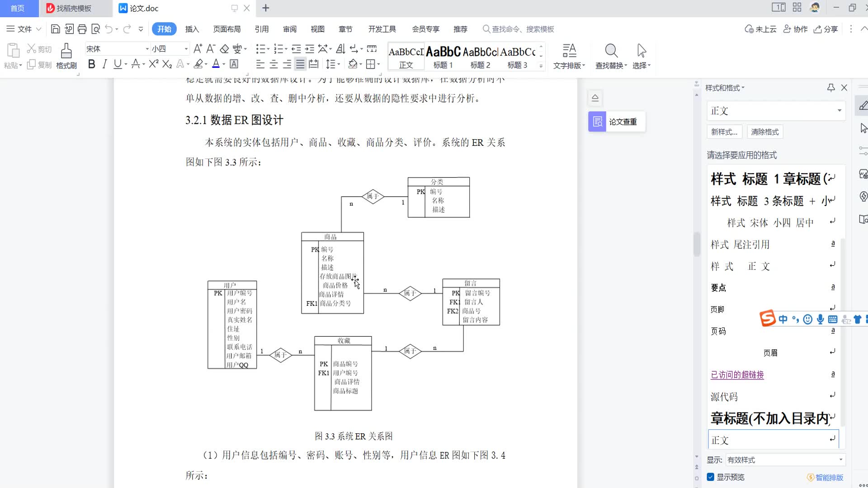Click the Save document icon
Viewport: 868px width, 488px height.
coord(55,29)
